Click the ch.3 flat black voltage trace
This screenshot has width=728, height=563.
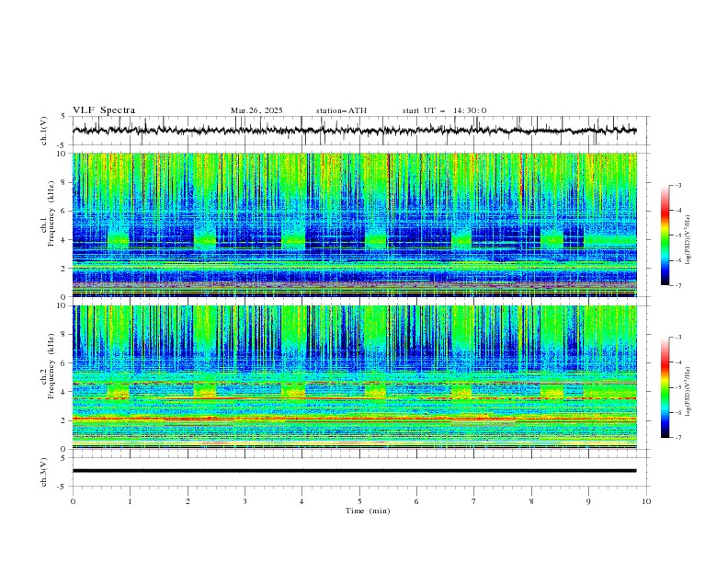pos(354,471)
